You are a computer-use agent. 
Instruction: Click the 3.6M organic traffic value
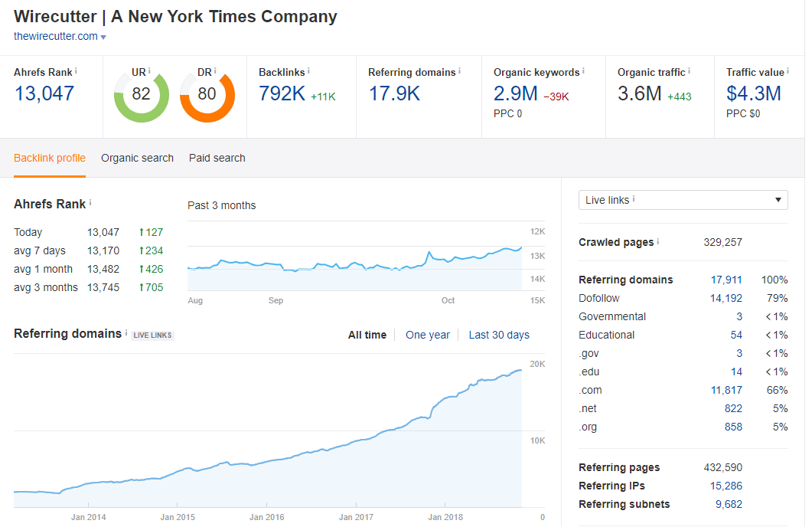[640, 93]
